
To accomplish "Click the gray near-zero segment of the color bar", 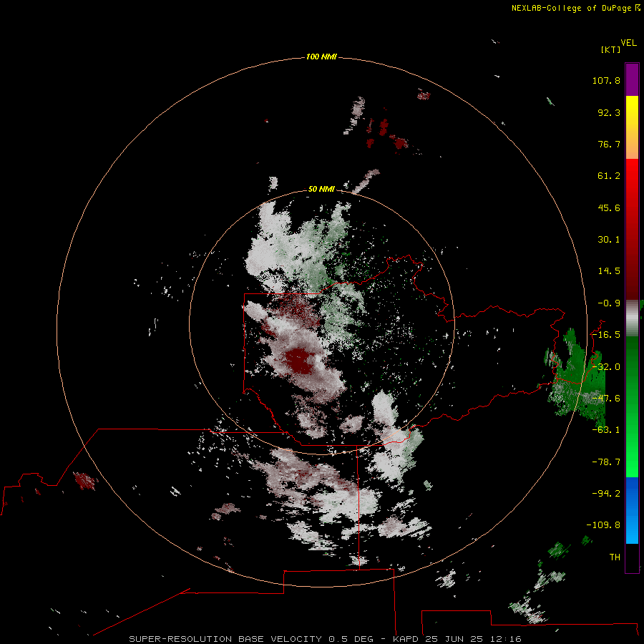I will pos(632,318).
